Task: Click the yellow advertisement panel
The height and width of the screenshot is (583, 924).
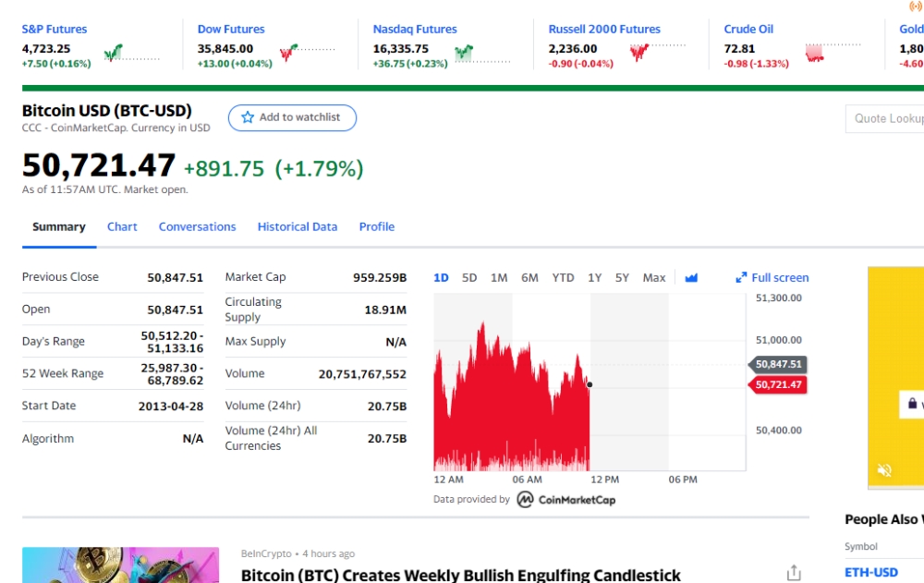Action: pyautogui.click(x=895, y=378)
